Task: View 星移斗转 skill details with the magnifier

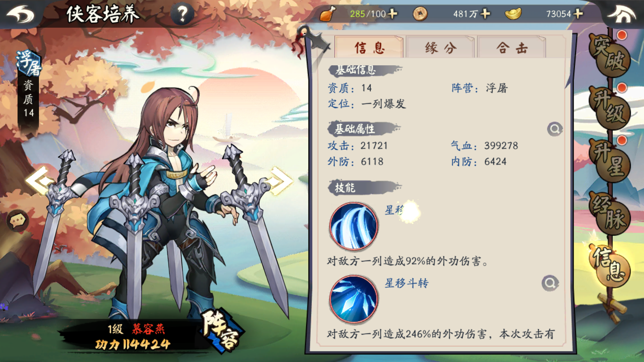Action: point(550,283)
